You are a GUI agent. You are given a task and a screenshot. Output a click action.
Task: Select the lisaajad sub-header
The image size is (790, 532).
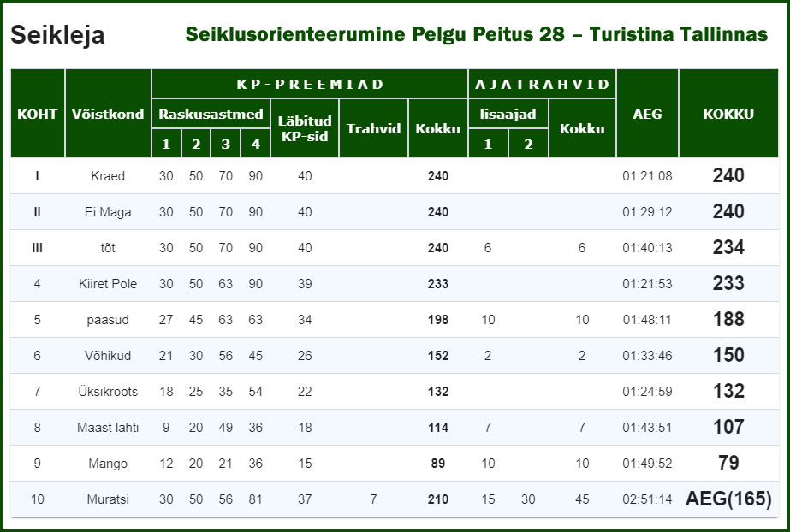pos(508,114)
